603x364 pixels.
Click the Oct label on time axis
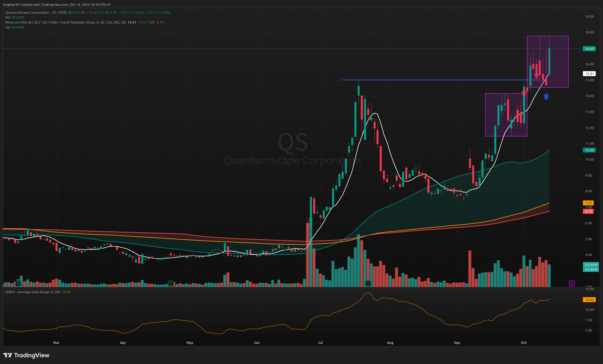coord(524,343)
